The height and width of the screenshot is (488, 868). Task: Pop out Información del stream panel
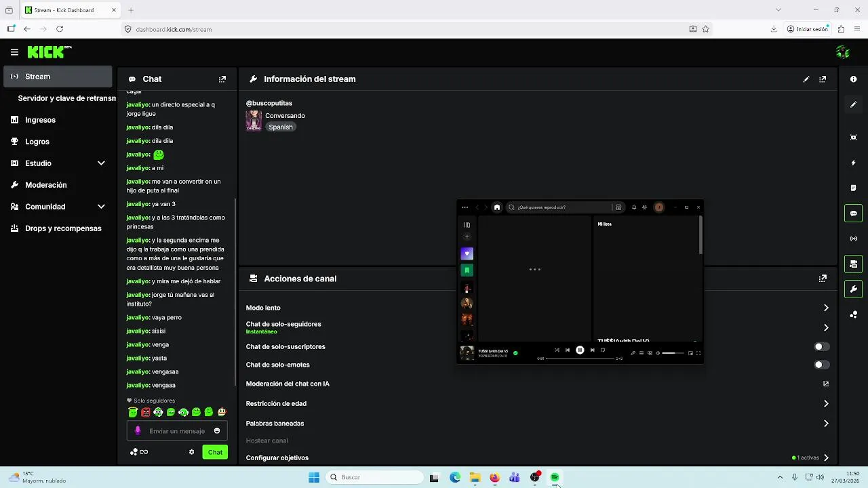[x=823, y=79]
